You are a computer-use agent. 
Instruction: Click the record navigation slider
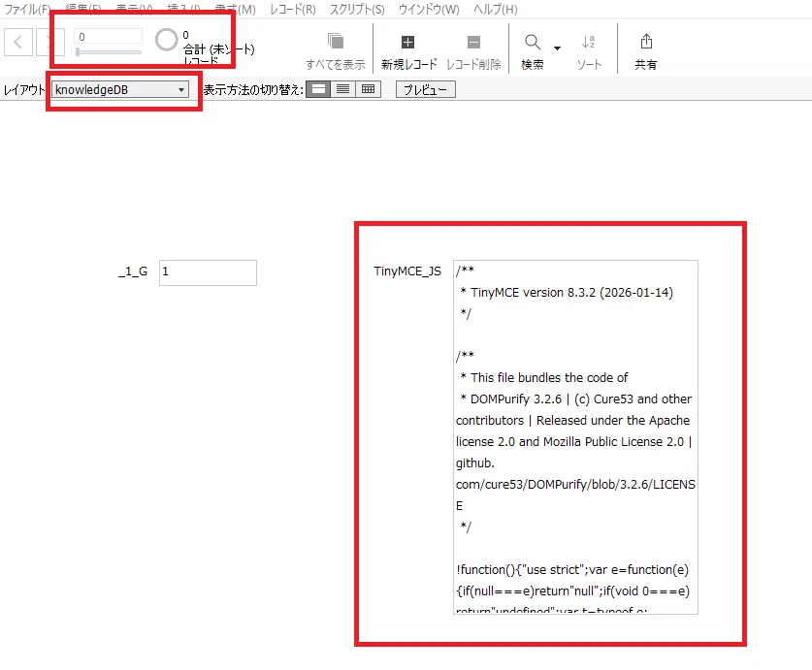pyautogui.click(x=109, y=51)
